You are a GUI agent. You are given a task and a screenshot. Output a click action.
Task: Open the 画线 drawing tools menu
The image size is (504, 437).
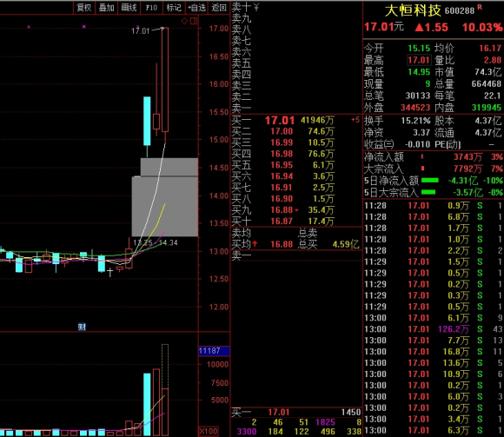[x=129, y=8]
